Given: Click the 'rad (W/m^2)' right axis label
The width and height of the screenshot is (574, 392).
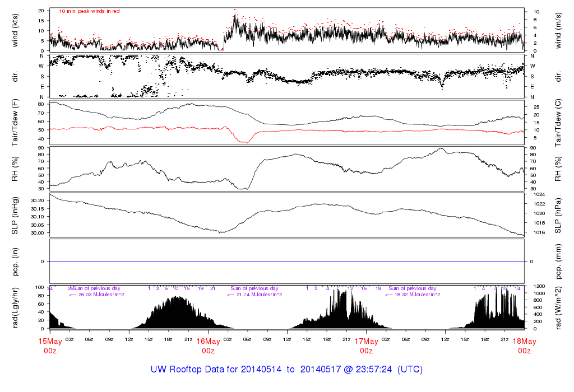Looking at the screenshot, I should tap(558, 308).
